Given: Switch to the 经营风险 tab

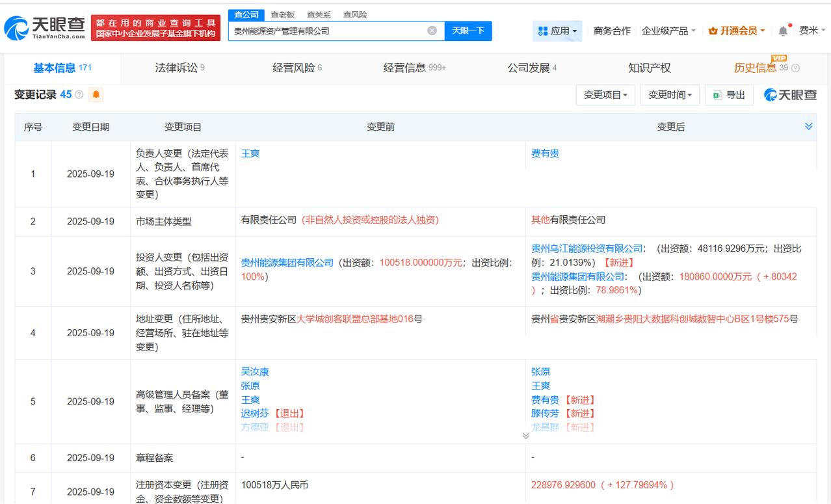Looking at the screenshot, I should tap(297, 68).
